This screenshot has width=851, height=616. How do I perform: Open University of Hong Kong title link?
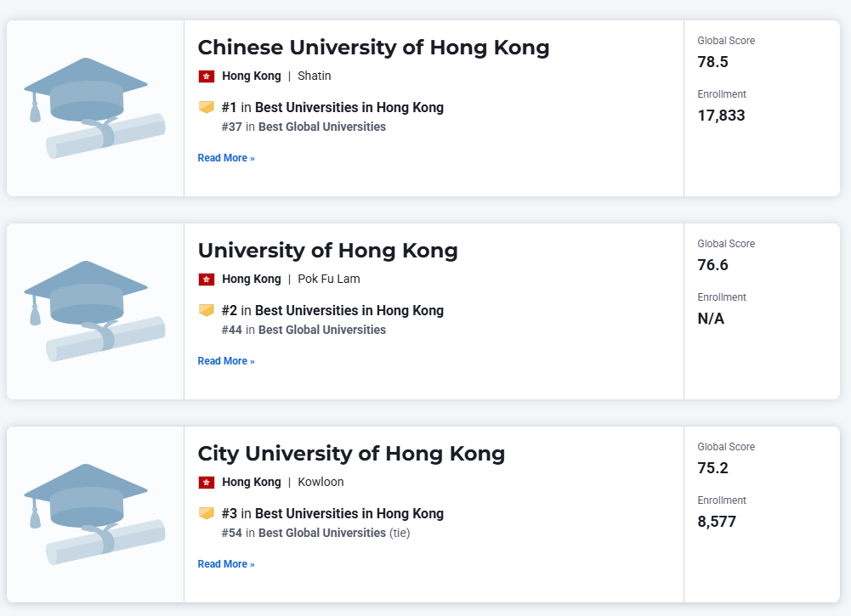pos(327,251)
